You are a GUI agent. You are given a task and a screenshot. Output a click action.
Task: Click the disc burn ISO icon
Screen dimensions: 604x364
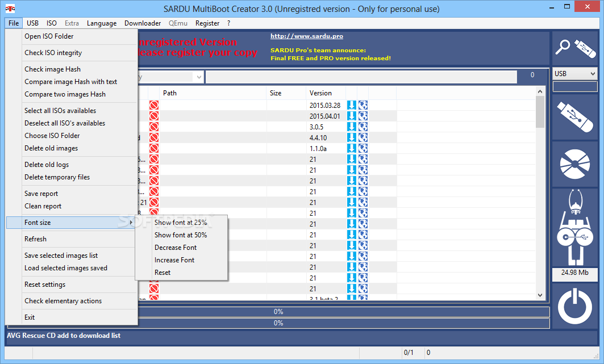click(x=574, y=164)
